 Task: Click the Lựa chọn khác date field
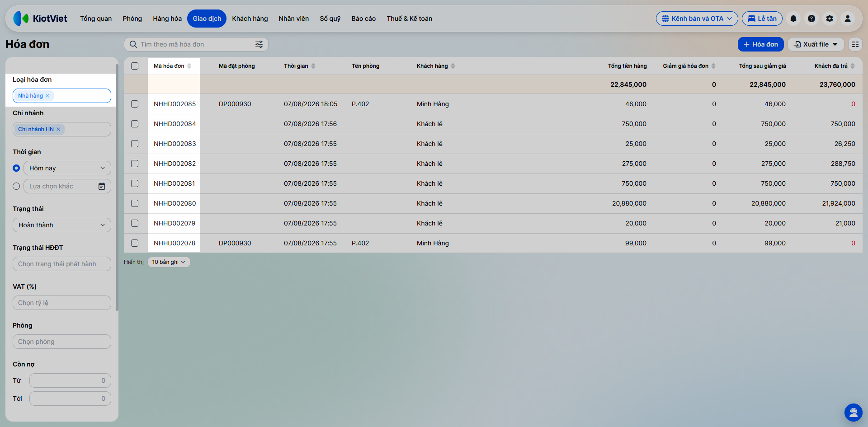[67, 186]
